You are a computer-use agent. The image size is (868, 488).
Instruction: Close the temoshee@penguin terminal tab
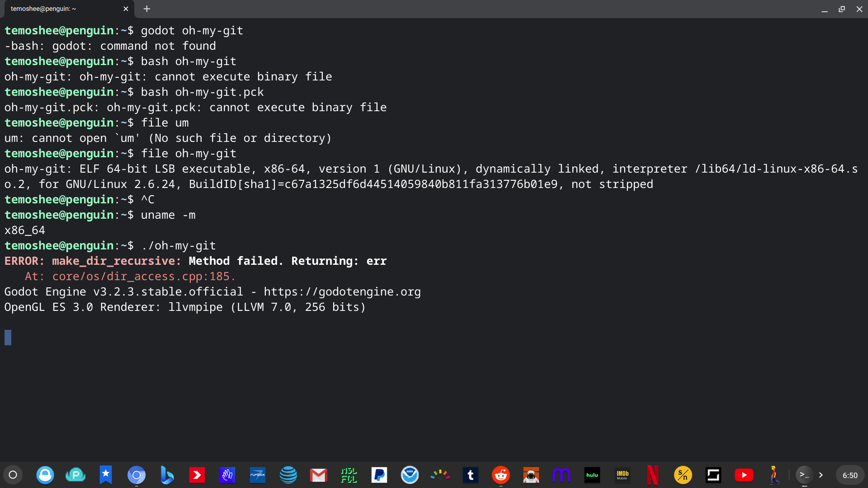126,9
